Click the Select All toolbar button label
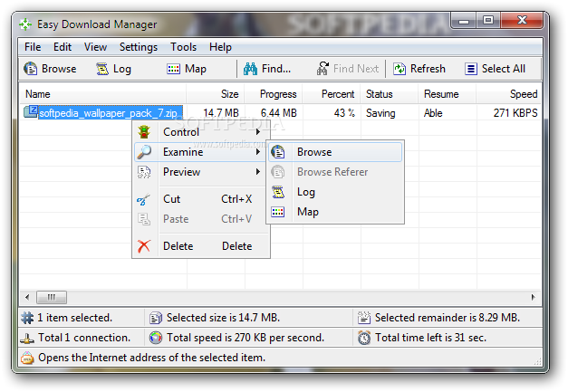This screenshot has height=392, width=568. click(503, 69)
